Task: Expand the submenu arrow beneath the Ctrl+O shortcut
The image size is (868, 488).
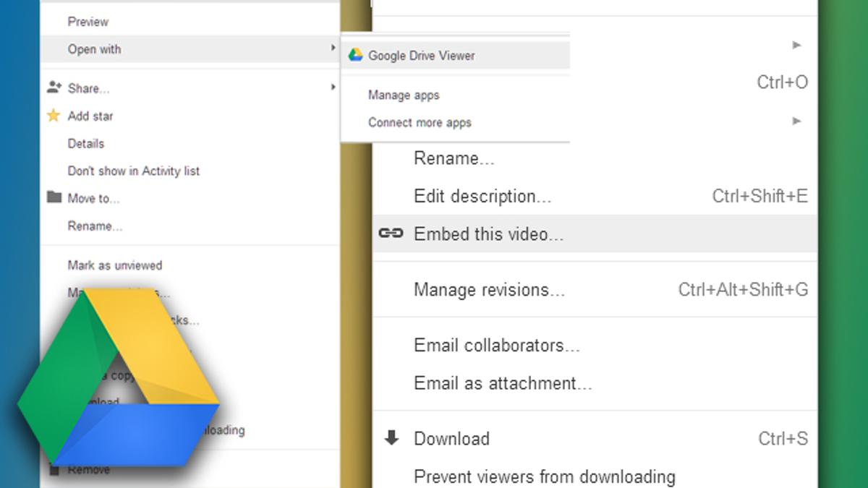Action: 796,121
